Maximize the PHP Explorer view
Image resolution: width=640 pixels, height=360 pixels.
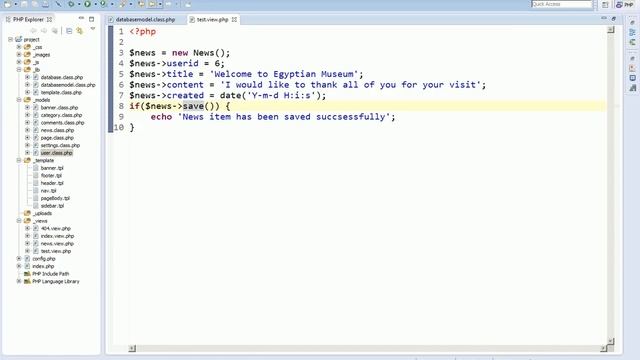click(91, 19)
